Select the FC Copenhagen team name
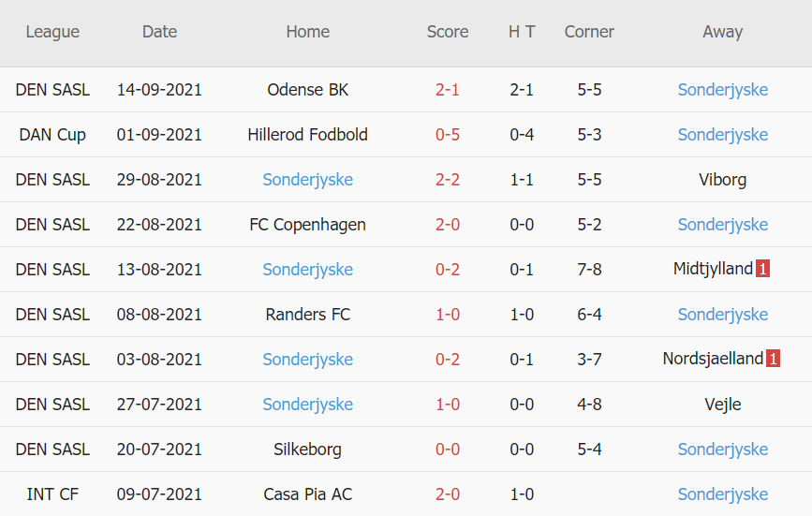The image size is (812, 516). 307,225
